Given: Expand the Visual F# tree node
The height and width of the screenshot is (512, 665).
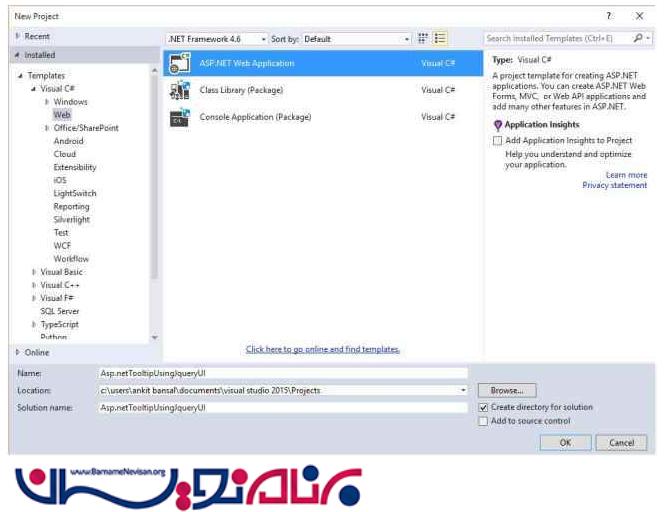Looking at the screenshot, I should point(34,298).
